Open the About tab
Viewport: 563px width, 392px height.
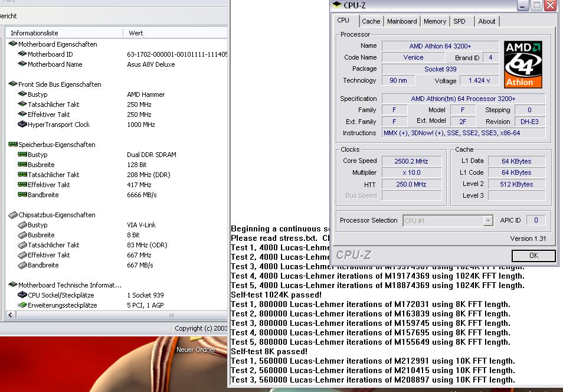click(x=486, y=21)
